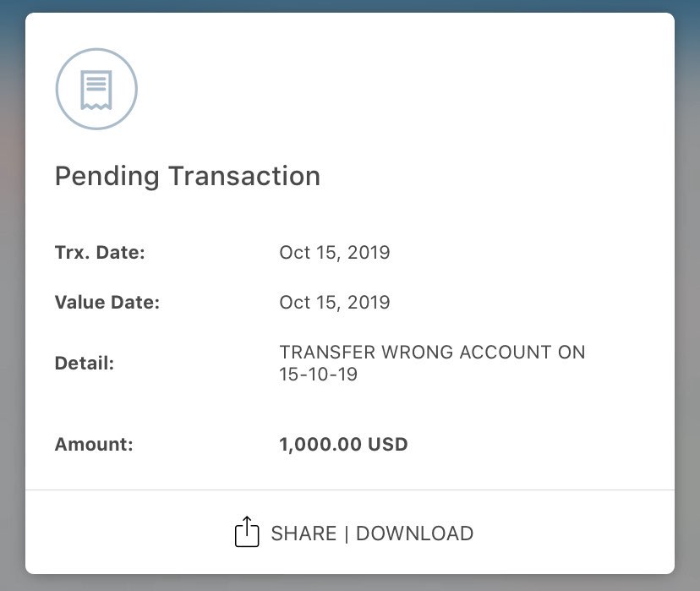Tap the share arrow icon
Image resolution: width=700 pixels, height=591 pixels.
pos(247,532)
